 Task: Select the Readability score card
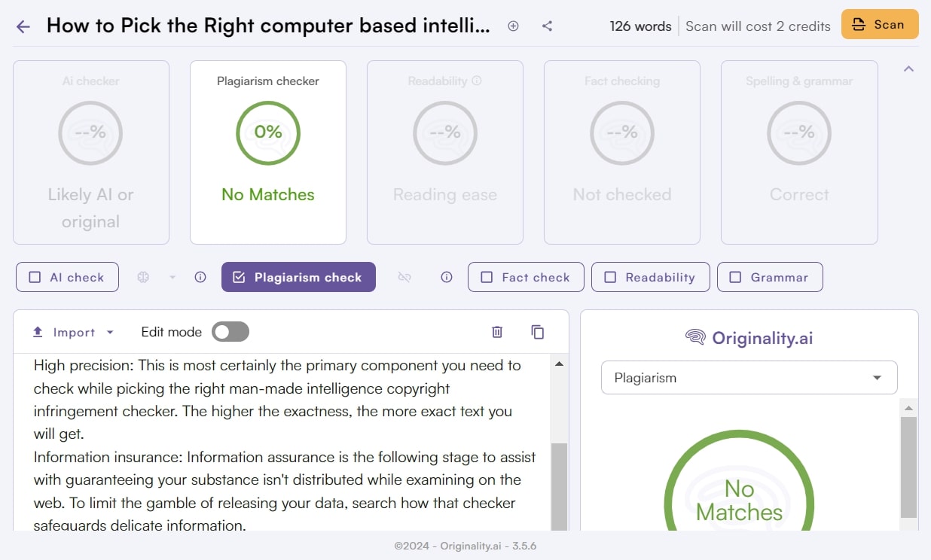[x=444, y=152]
